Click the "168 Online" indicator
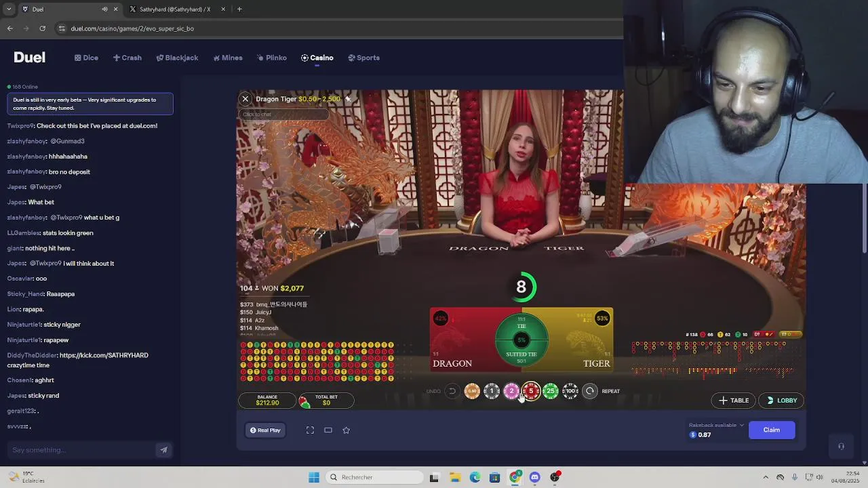Viewport: 868px width, 488px height. coord(22,87)
